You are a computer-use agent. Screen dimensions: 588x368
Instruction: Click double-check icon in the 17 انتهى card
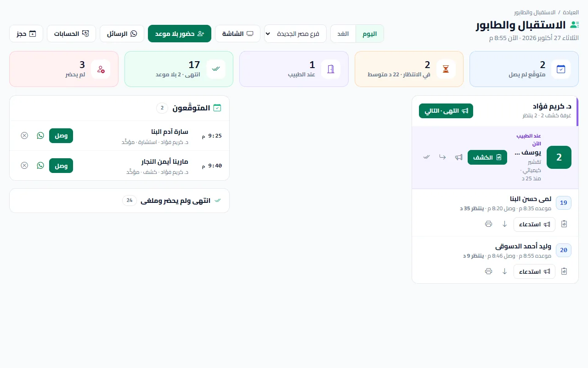(215, 69)
